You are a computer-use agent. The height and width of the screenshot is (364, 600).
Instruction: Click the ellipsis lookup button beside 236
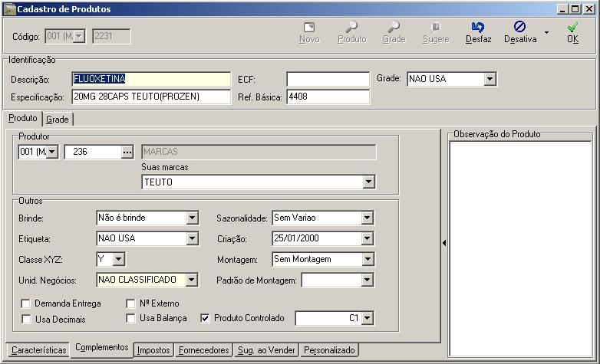[x=127, y=152]
